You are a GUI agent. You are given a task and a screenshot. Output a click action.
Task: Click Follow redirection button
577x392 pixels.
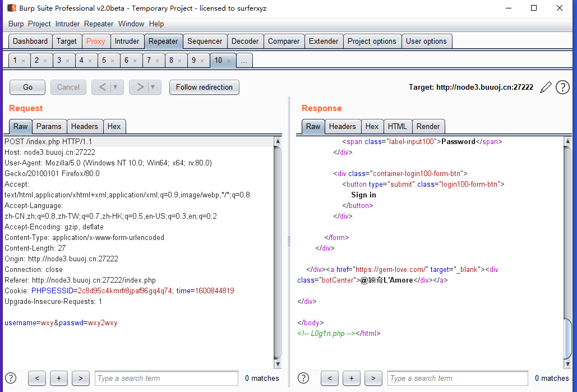[x=204, y=87]
